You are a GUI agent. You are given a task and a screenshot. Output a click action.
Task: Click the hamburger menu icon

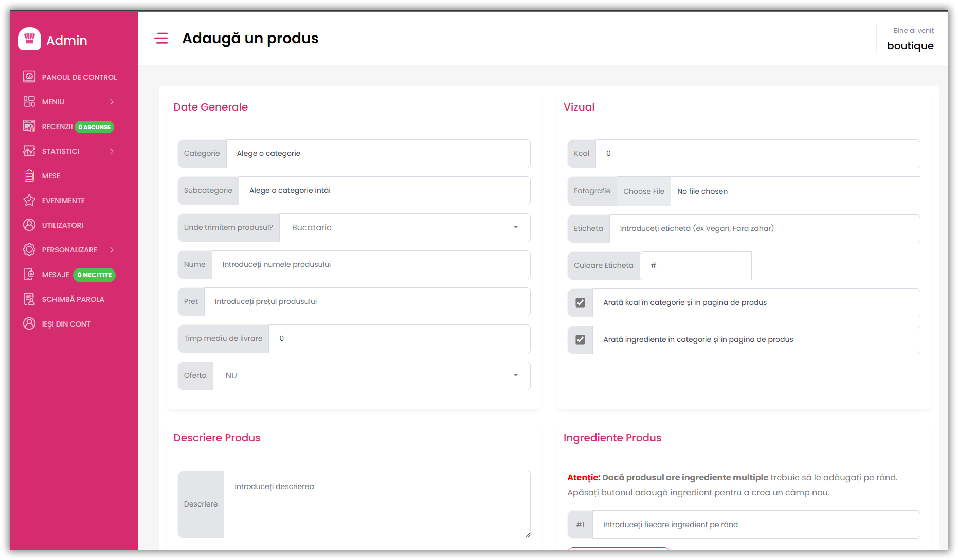pos(161,39)
